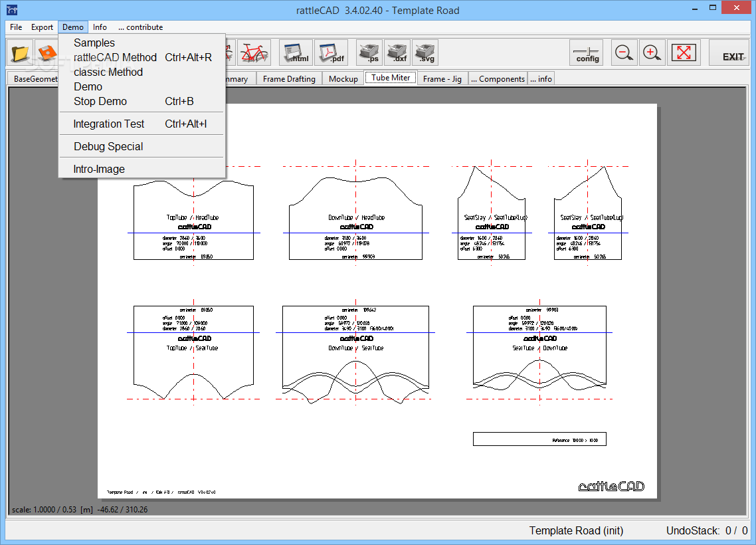Select the Tube Miter tab
This screenshot has width=756, height=545.
pos(391,78)
